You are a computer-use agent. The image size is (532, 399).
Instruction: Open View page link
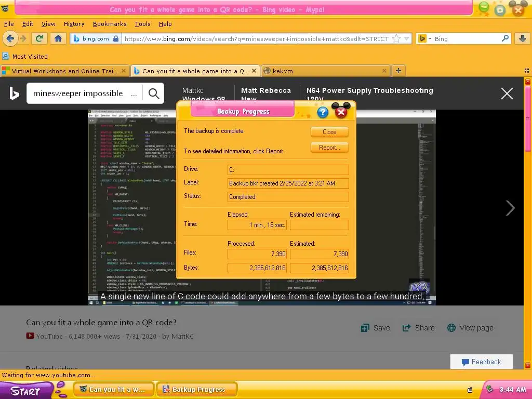click(x=470, y=328)
